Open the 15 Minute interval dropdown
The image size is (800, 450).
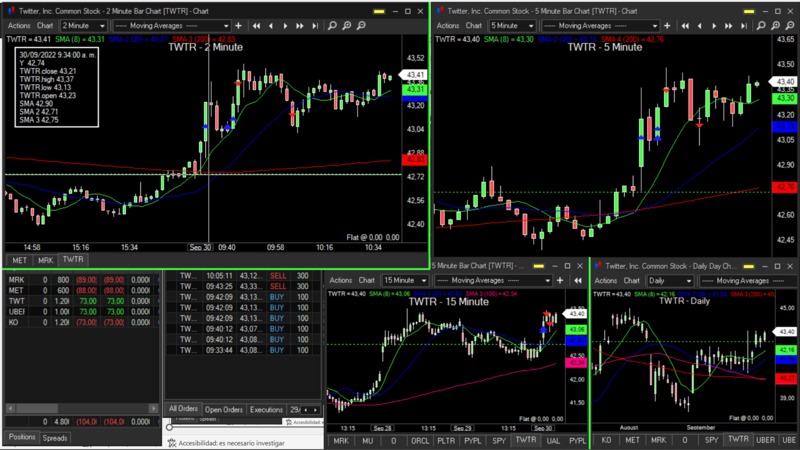click(x=406, y=281)
